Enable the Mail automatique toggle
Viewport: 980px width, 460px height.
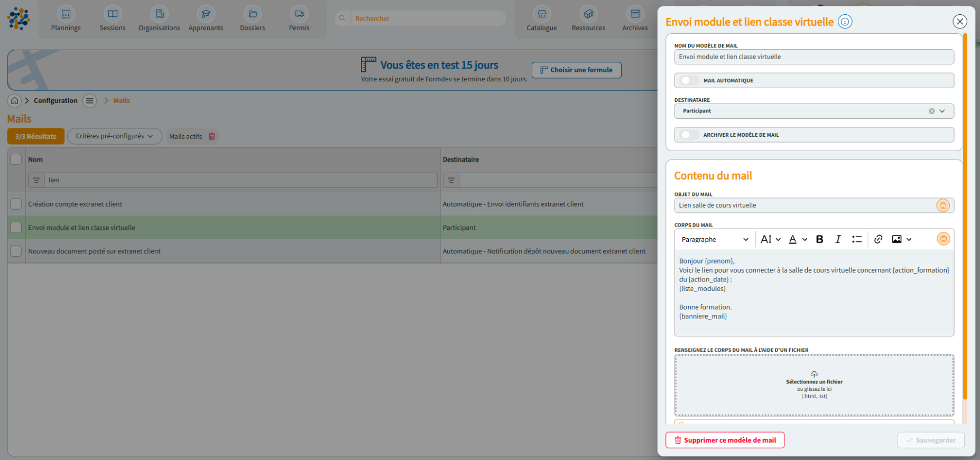click(x=689, y=80)
